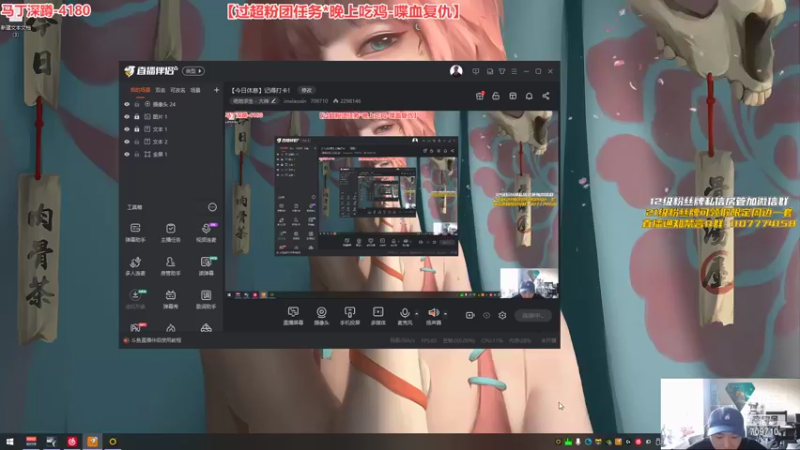The width and height of the screenshot is (800, 450).
Task: Select the 全屏 1 source row
Action: [171, 154]
